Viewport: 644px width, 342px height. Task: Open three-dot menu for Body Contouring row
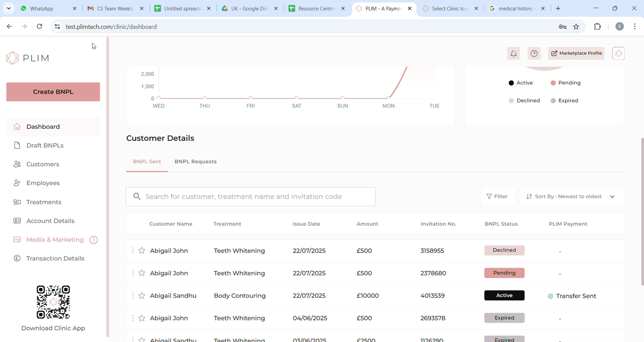133,296
